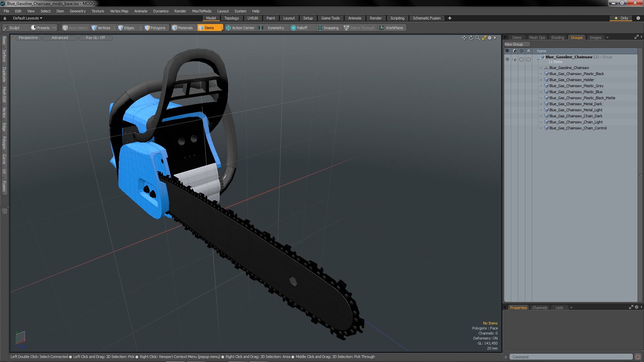Click the viewport pan arrows icon
644x362 pixels.
464,38
